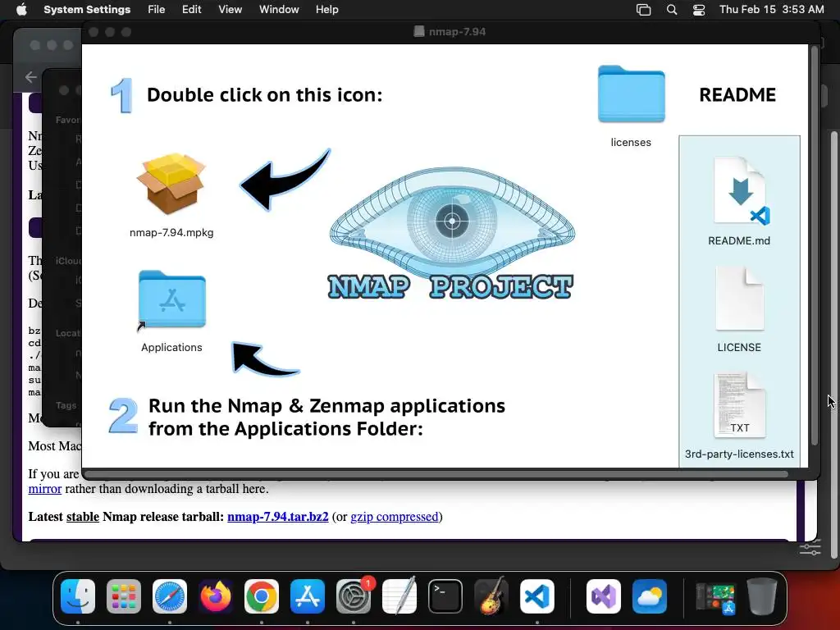Open TextEdit from the Dock
The image size is (840, 630).
[x=399, y=596]
